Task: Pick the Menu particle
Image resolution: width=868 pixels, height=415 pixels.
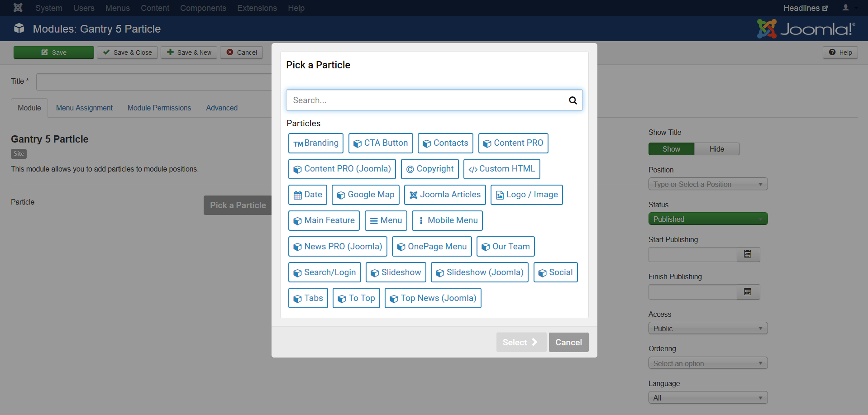Action: (x=386, y=220)
